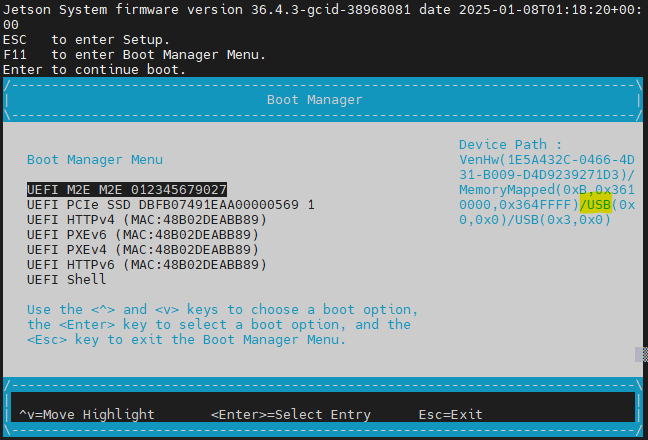The image size is (648, 440).
Task: Click the 0,0x0)/USB(0x3,0x0) device path line
Action: 535,220
